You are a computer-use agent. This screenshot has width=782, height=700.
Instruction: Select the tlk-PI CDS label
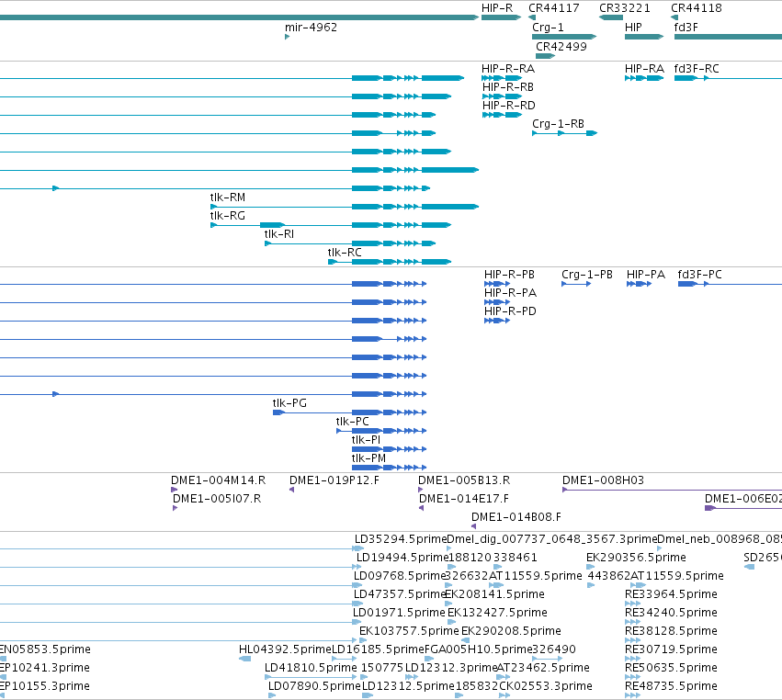[x=366, y=440]
